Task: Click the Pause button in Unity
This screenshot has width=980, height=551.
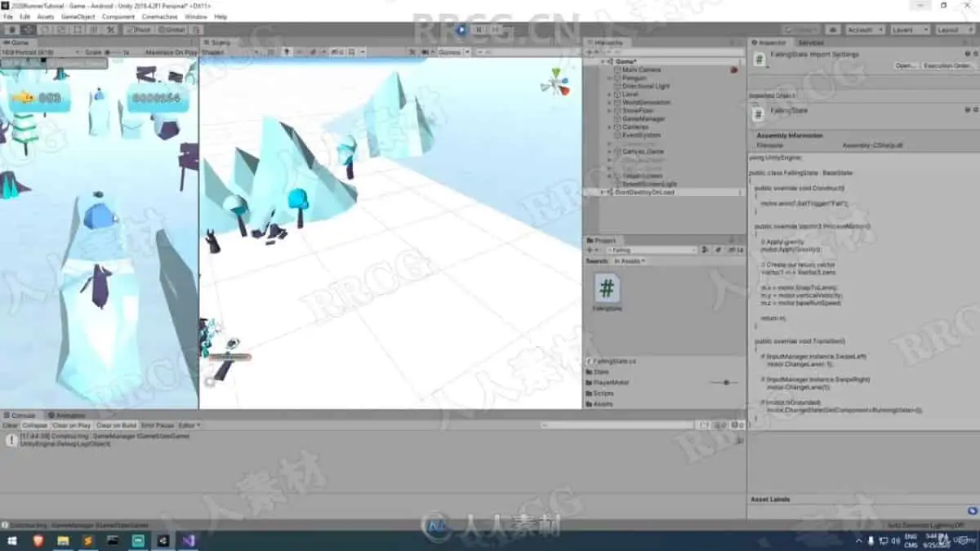Action: (x=479, y=29)
